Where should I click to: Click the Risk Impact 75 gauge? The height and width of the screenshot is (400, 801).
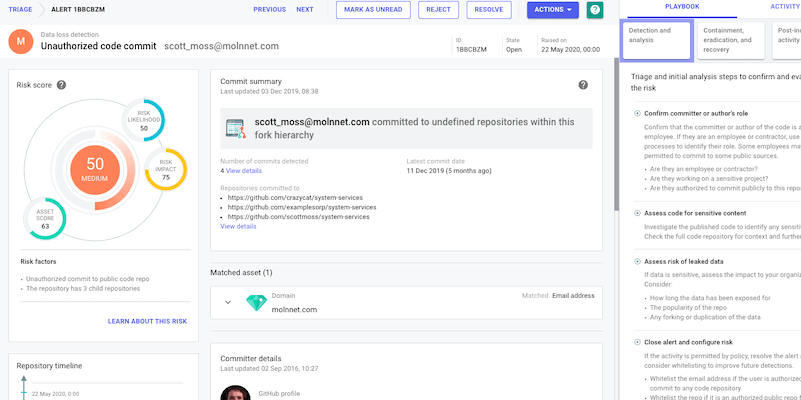(166, 170)
